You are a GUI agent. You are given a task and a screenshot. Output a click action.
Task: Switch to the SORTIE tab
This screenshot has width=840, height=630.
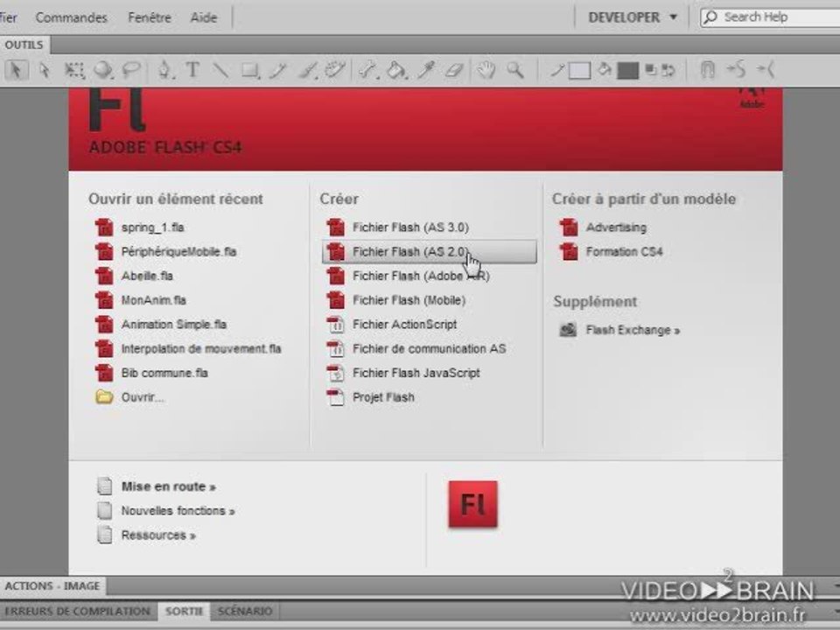(184, 612)
